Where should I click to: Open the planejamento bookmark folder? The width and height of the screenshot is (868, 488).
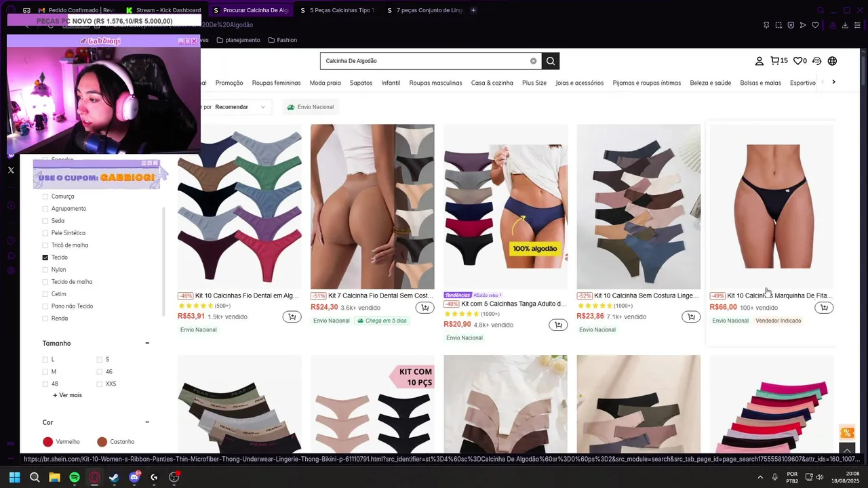coord(238,40)
